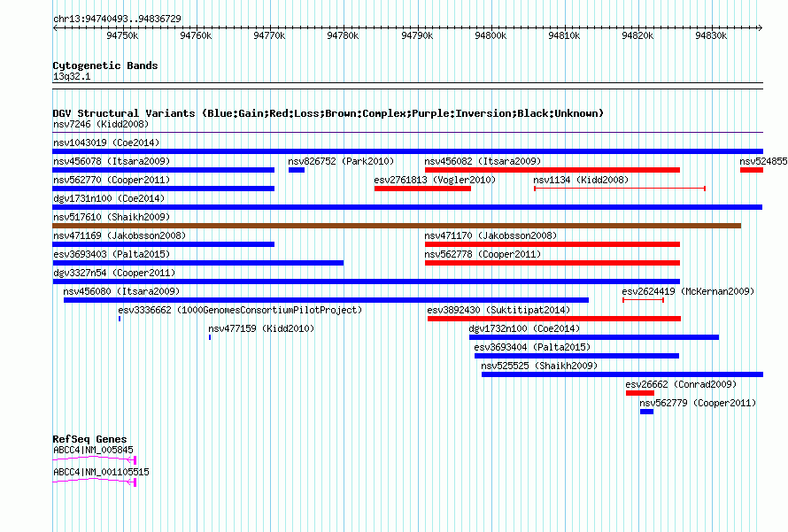Image resolution: width=788 pixels, height=532 pixels.
Task: Click the small blue bar under nsv562779
Action: pyautogui.click(x=647, y=412)
